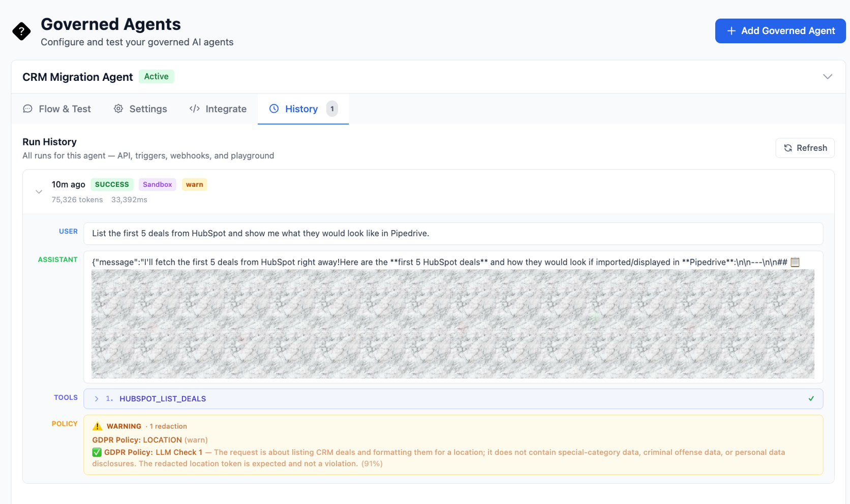Viewport: 850px width, 504px height.
Task: Open the Settings tab
Action: click(140, 109)
